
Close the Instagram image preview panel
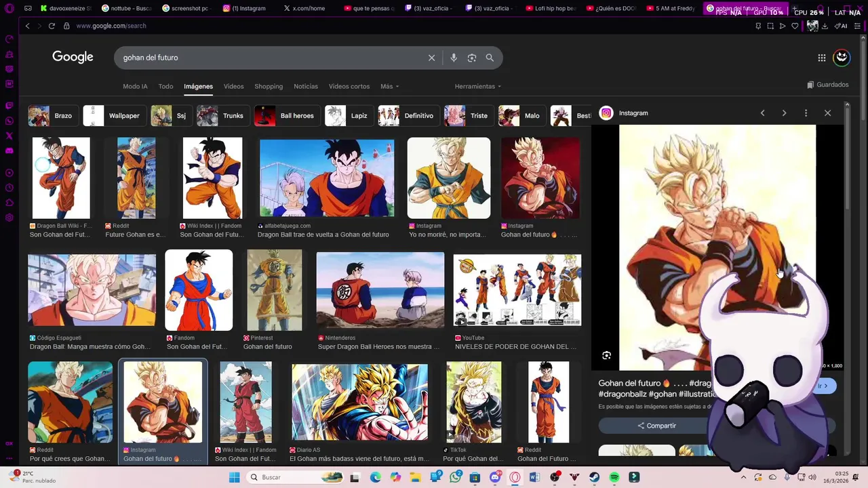[x=827, y=113]
